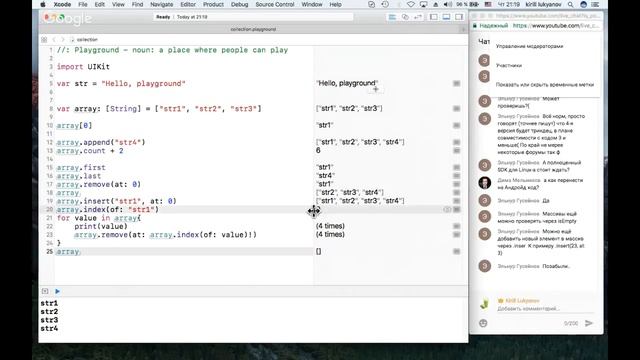Show result inline for array.insert line
The width and height of the screenshot is (640, 360).
pos(456,201)
